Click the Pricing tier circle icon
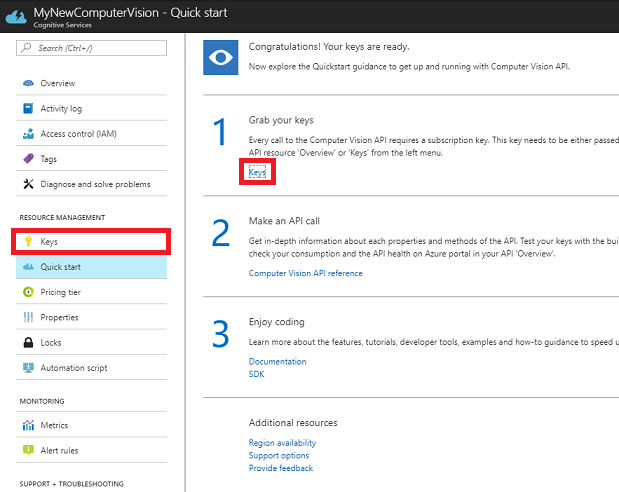This screenshot has height=492, width=619. point(28,292)
